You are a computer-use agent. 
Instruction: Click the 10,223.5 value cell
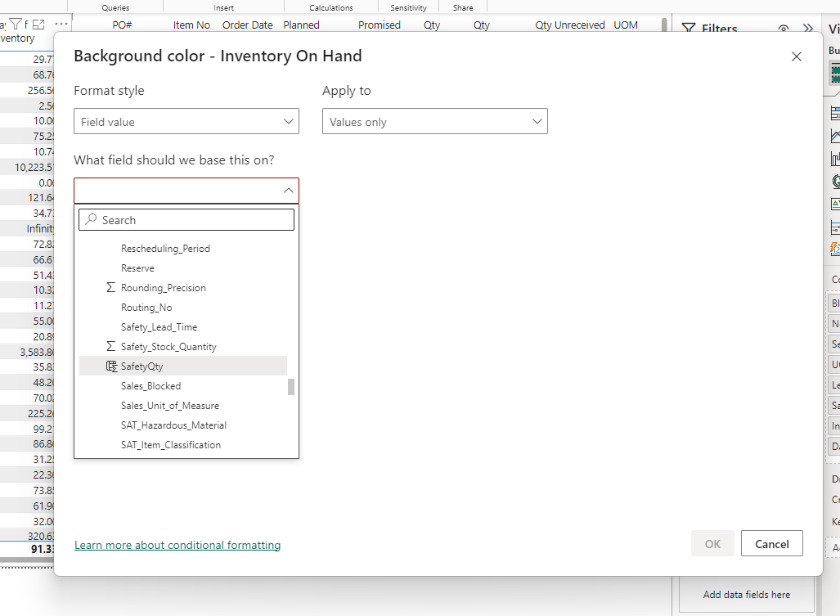(x=34, y=167)
